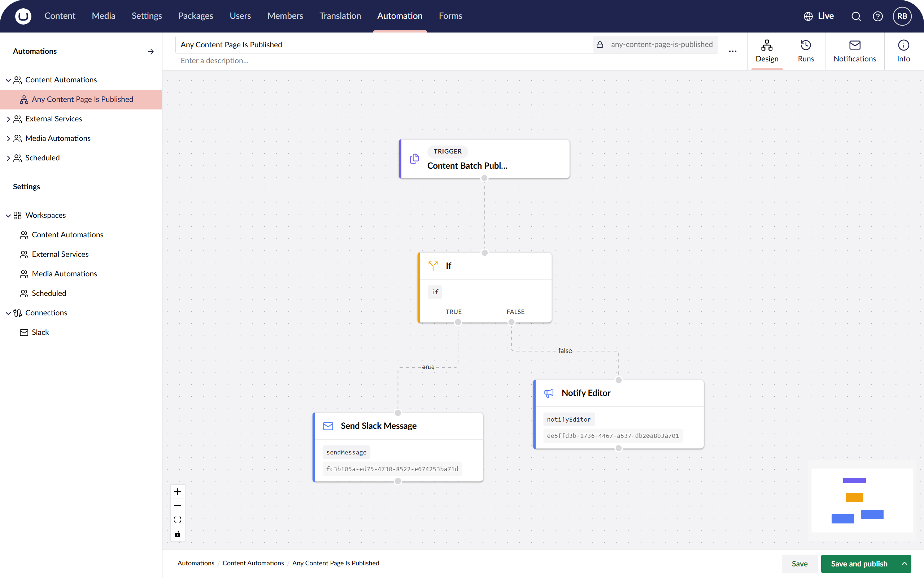Image resolution: width=924 pixels, height=578 pixels.
Task: Expand the Scheduled tree group
Action: coord(8,158)
